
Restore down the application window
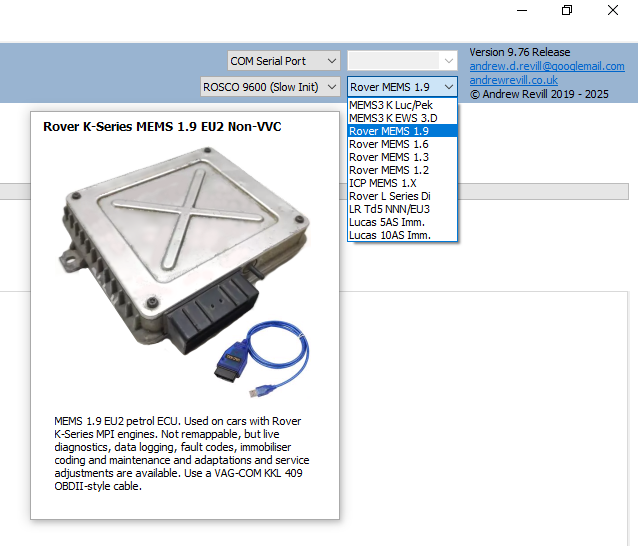point(567,11)
